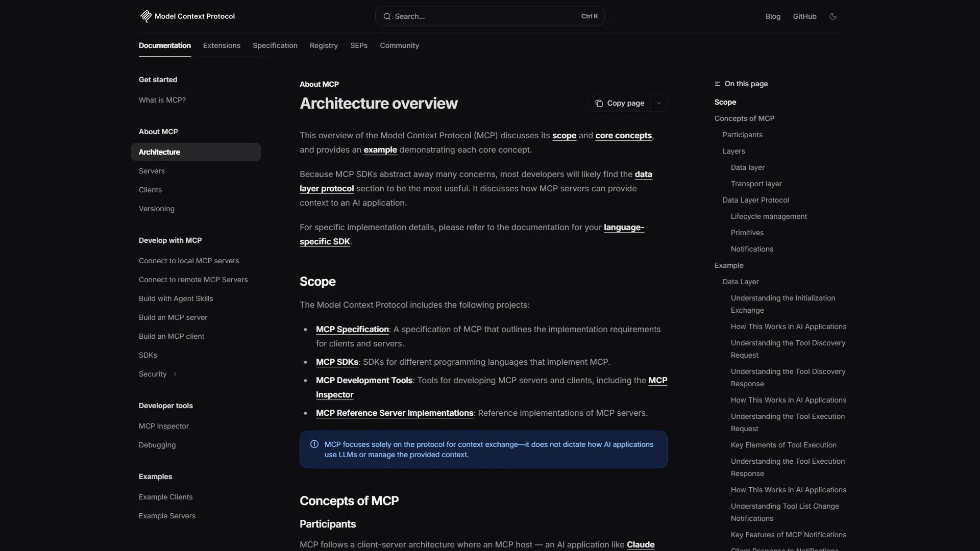Image resolution: width=980 pixels, height=551 pixels.
Task: Open the Claude link in Participants
Action: click(641, 544)
